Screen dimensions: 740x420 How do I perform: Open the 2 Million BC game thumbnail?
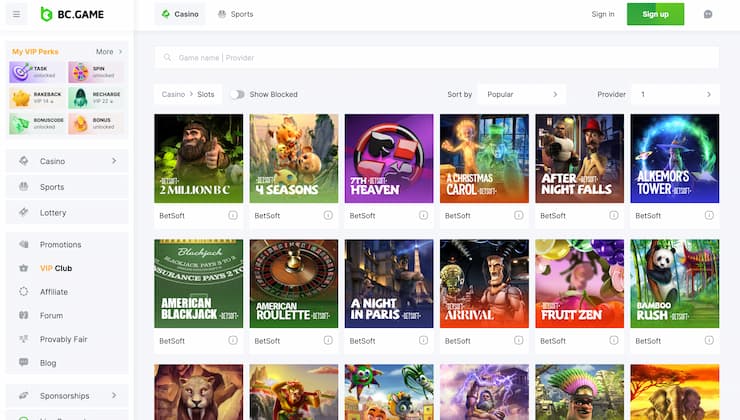tap(199, 159)
